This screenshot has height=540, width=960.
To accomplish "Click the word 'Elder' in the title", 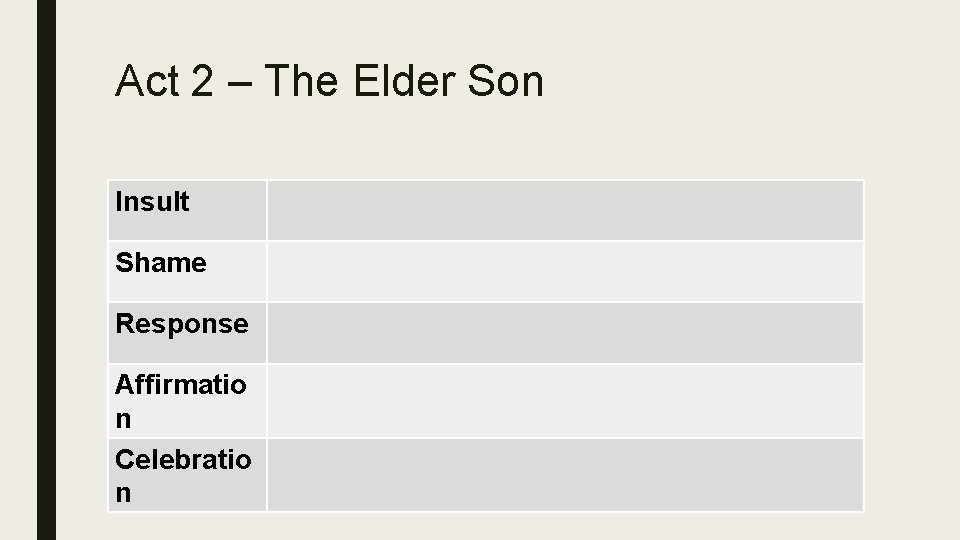I will tap(405, 80).
